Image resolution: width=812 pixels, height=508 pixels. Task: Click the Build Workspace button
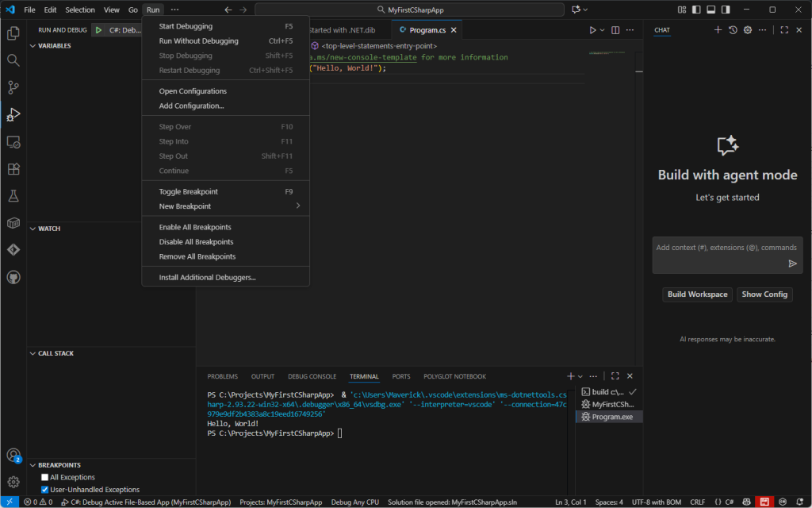pos(698,294)
